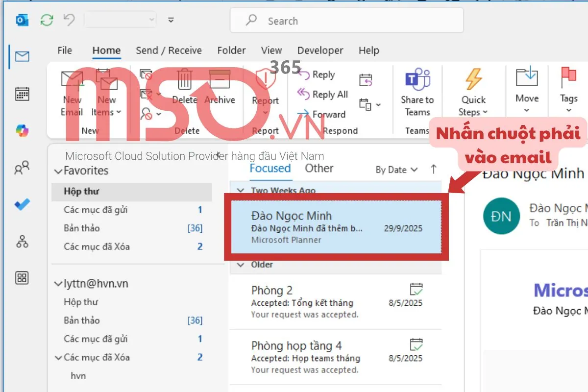Click the Search box
588x392 pixels.
pyautogui.click(x=346, y=21)
